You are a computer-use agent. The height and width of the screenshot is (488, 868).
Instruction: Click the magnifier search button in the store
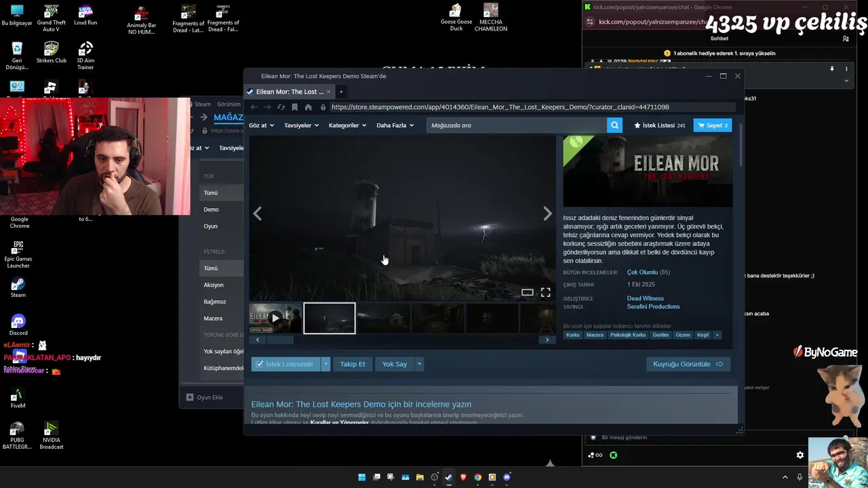click(614, 125)
